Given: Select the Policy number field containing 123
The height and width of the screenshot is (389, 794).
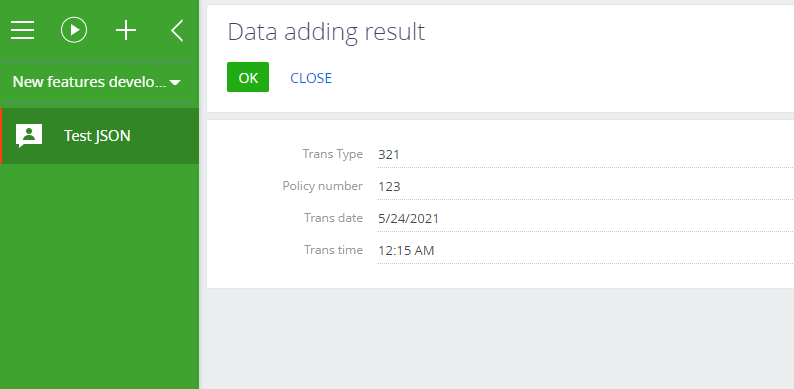Looking at the screenshot, I should click(x=585, y=186).
